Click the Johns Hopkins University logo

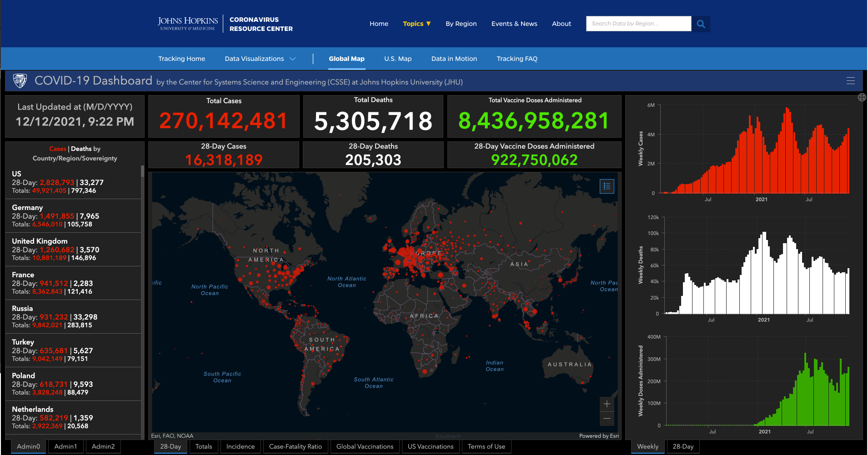point(188,24)
